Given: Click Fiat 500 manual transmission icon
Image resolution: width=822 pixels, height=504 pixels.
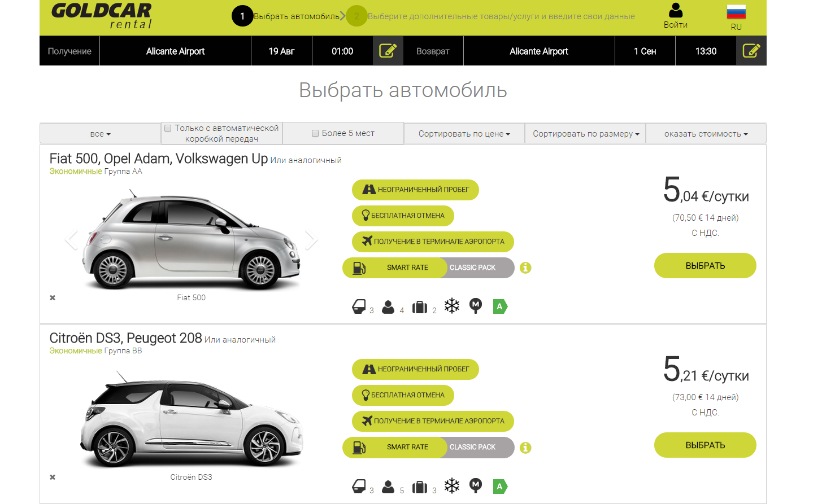Looking at the screenshot, I should point(476,306).
